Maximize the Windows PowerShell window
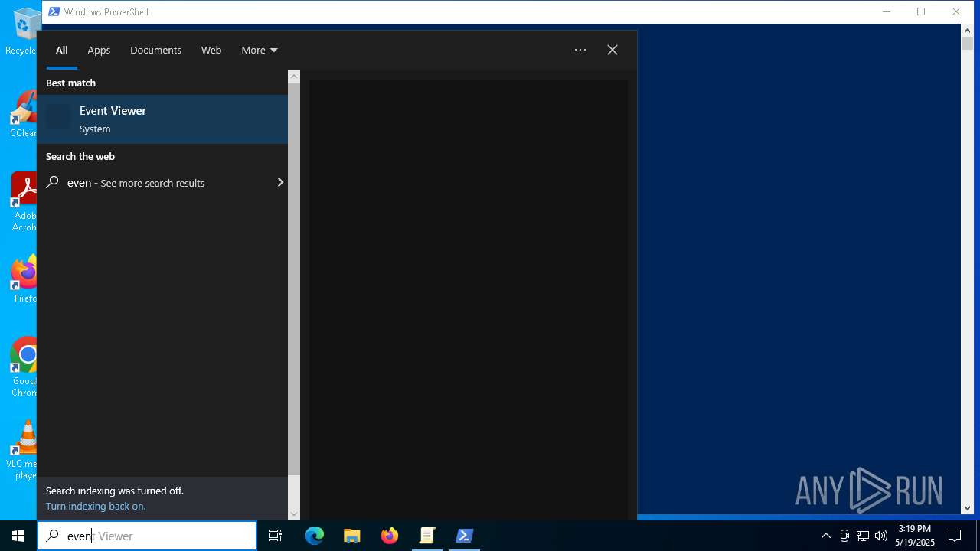 [921, 11]
